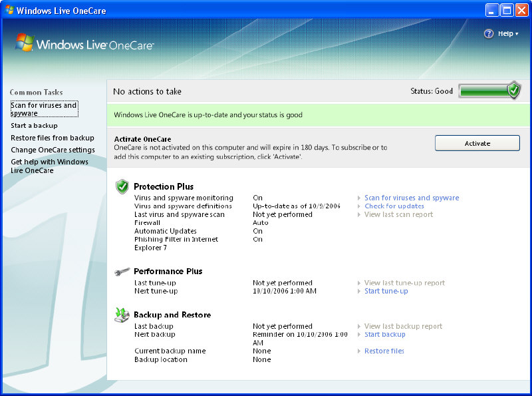This screenshot has width=532, height=396.
Task: Click arrow beside Restore files
Action: point(359,351)
